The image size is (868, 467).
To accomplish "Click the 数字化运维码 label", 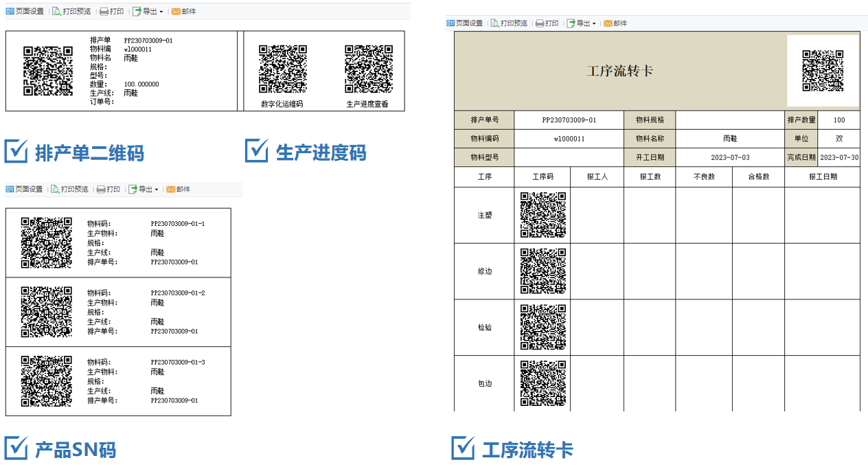I will [282, 104].
